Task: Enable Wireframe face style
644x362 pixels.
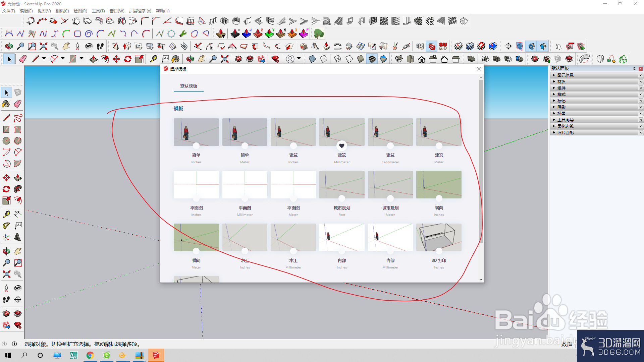Action: coord(338,59)
